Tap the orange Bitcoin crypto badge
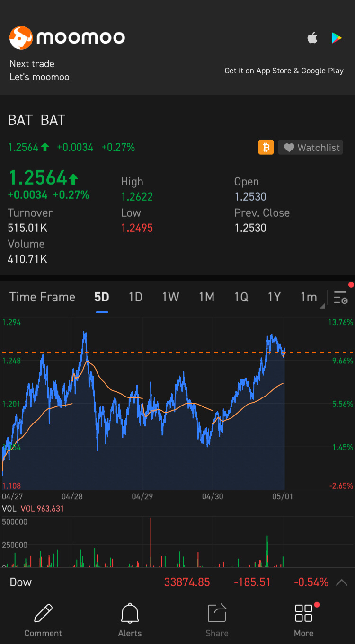The image size is (355, 644). click(x=266, y=147)
